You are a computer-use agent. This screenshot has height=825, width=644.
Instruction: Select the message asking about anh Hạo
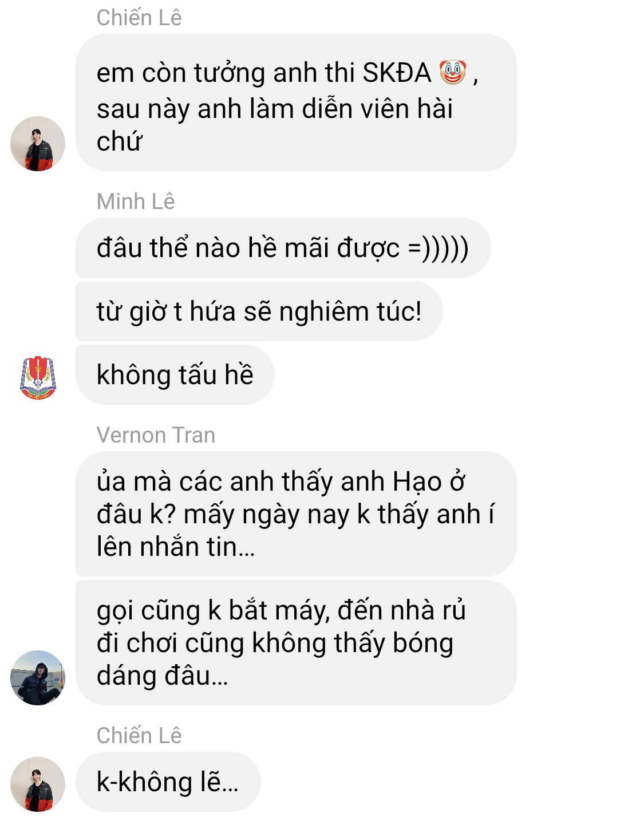(x=296, y=514)
